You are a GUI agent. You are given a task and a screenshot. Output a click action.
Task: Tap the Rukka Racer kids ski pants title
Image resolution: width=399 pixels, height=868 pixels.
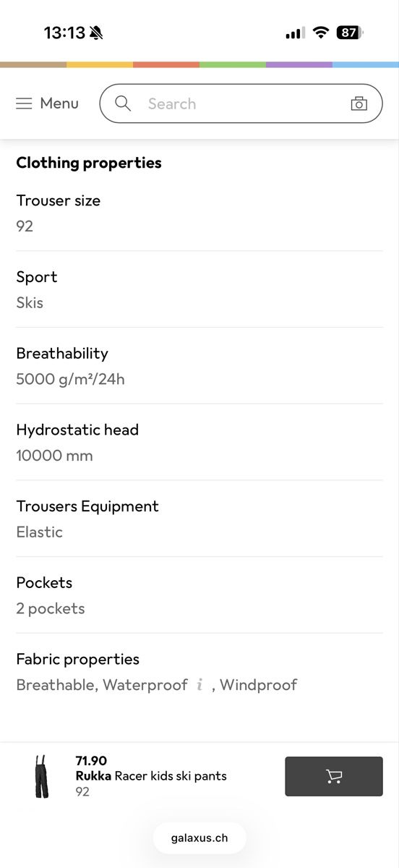click(151, 776)
